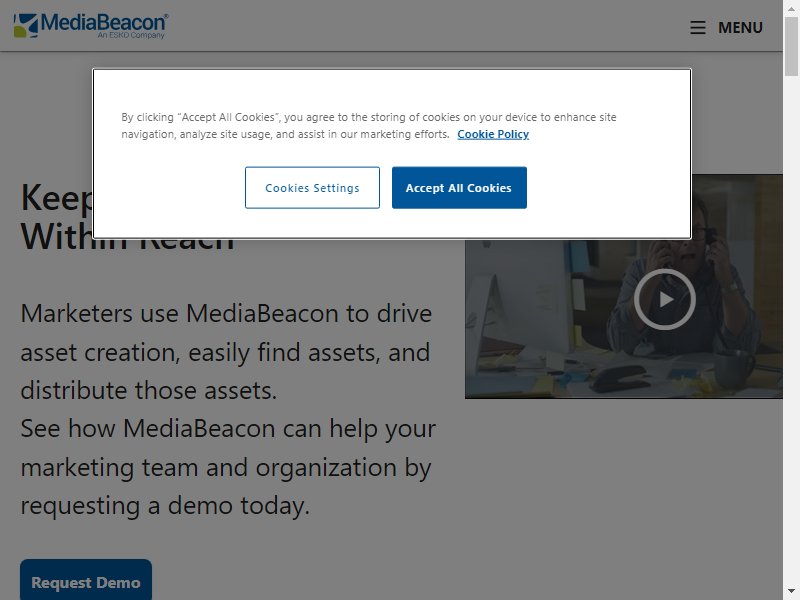Click the MENU label in header
The height and width of the screenshot is (600, 800).
[x=740, y=28]
